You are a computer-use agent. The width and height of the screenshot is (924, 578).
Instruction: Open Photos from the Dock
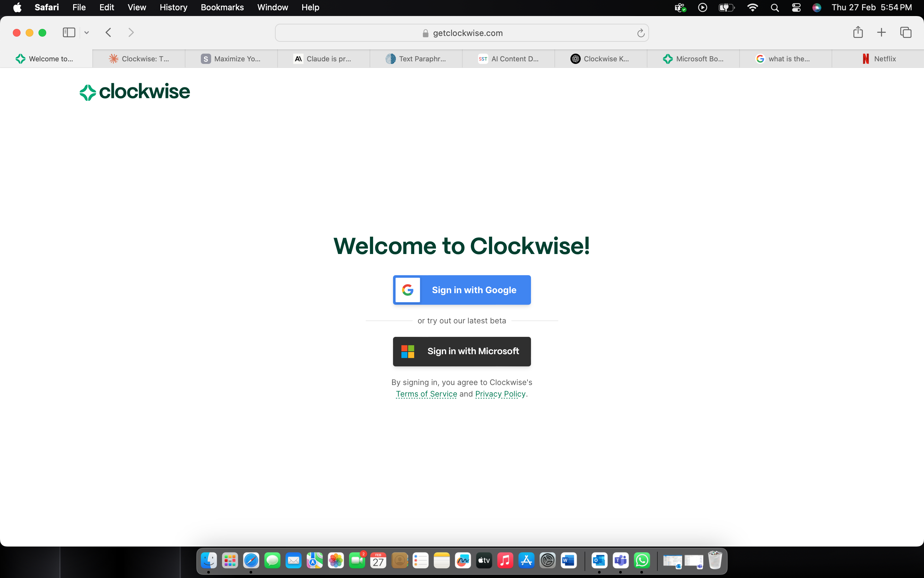click(x=336, y=561)
